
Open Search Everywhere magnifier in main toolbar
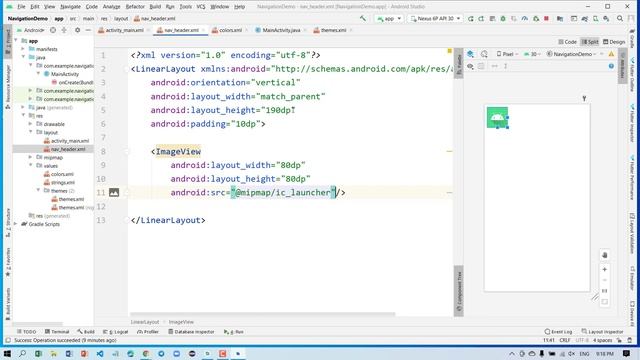pyautogui.click(x=620, y=18)
